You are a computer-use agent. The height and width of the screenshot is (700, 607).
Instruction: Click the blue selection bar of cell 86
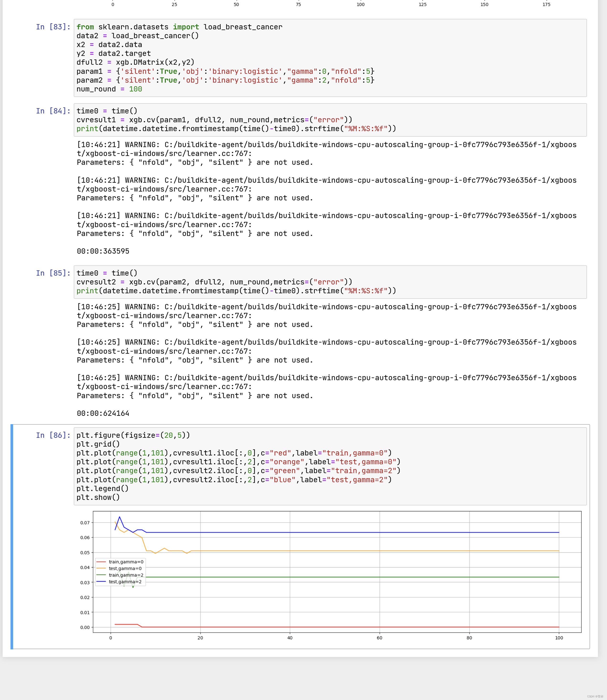click(12, 537)
